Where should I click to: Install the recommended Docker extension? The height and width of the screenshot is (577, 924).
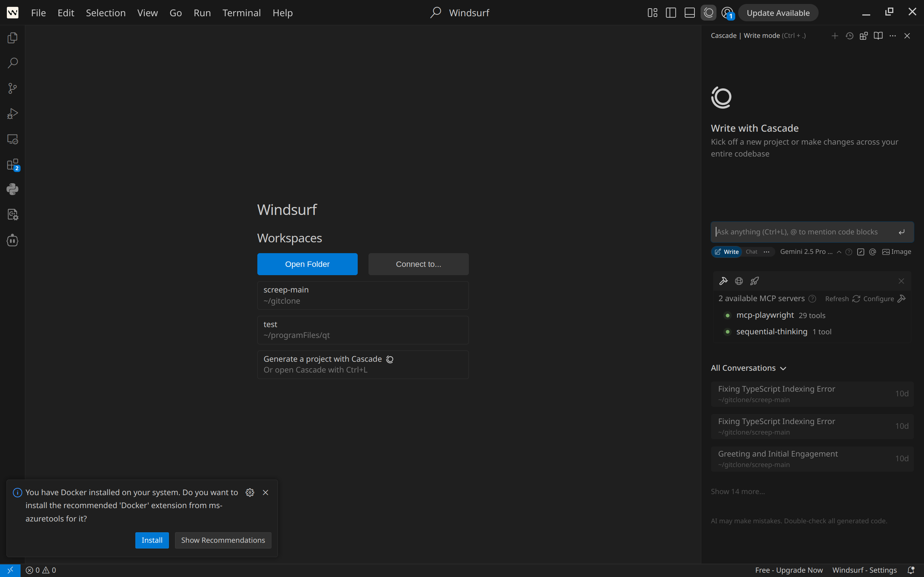[x=152, y=540]
